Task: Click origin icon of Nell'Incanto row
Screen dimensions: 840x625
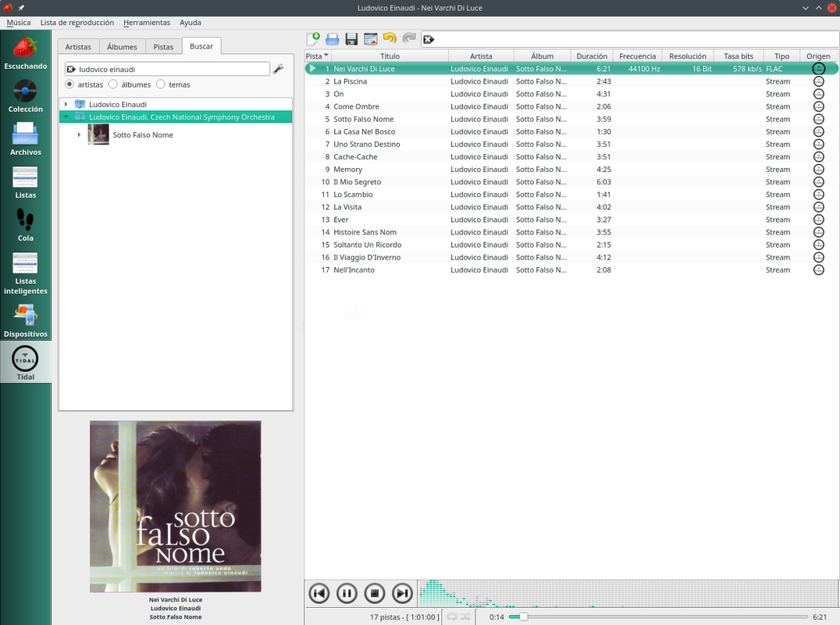Action: pyautogui.click(x=819, y=270)
